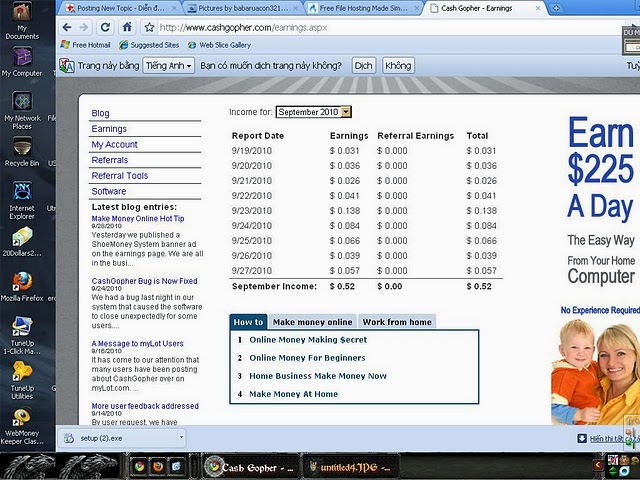Open Make Money Online Hot Tip post
Viewport: 640px width, 480px height.
138,218
